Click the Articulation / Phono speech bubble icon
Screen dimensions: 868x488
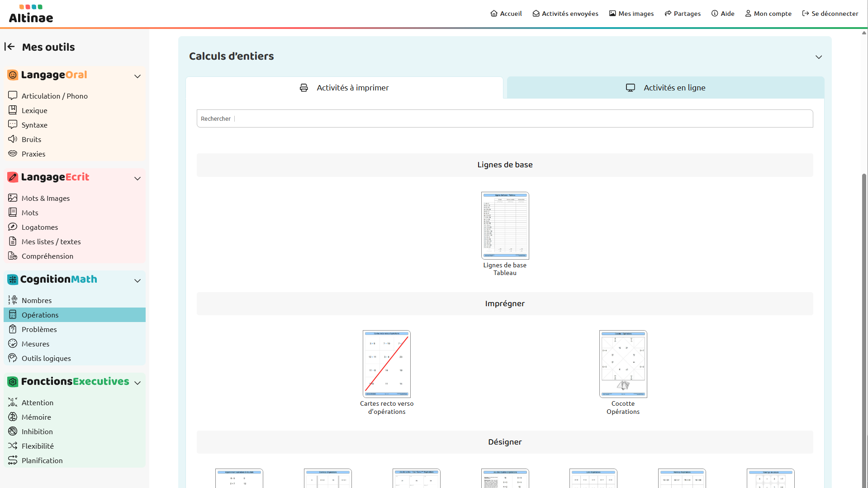tap(13, 95)
